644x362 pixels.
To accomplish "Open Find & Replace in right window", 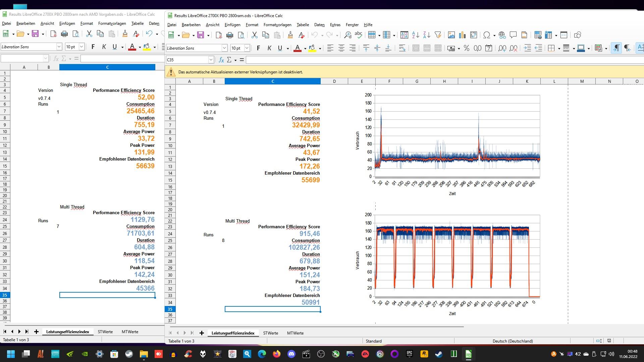I will pos(348,35).
